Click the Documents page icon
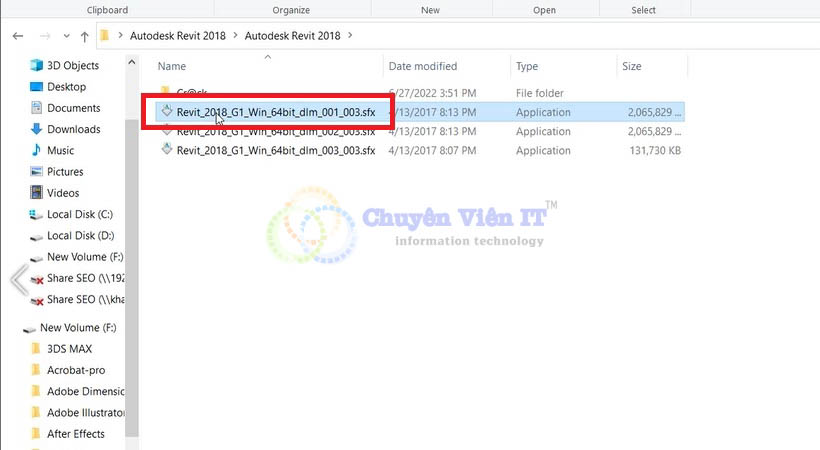Image resolution: width=820 pixels, height=450 pixels. point(36,108)
